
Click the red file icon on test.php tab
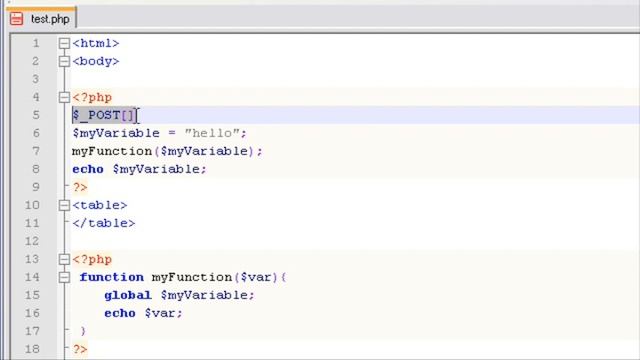click(x=16, y=19)
